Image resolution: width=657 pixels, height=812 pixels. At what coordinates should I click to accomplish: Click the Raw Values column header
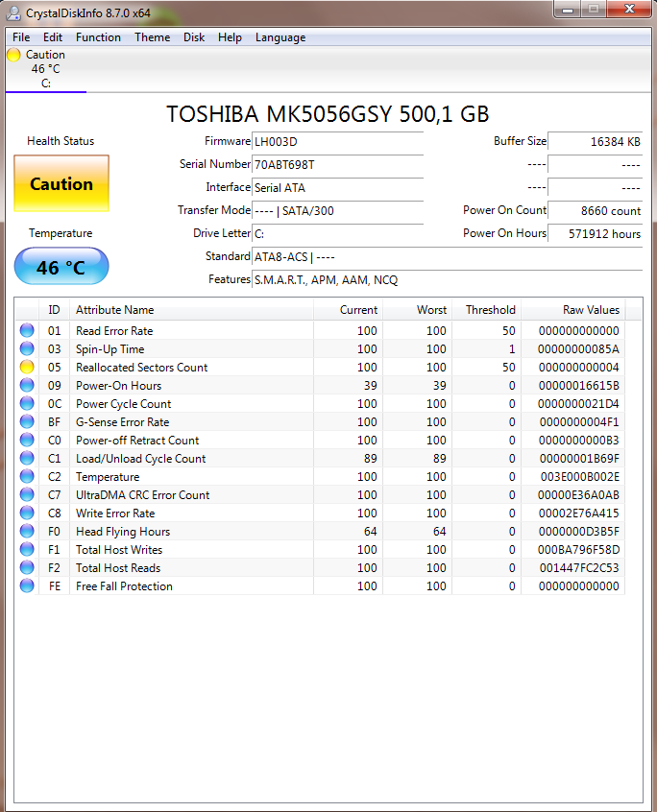(x=573, y=310)
